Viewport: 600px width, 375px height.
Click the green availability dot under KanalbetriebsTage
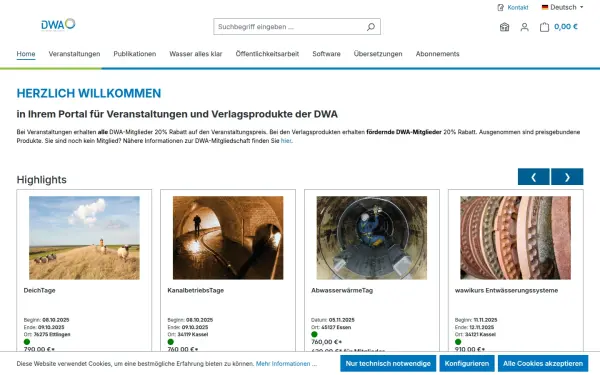pyautogui.click(x=171, y=342)
